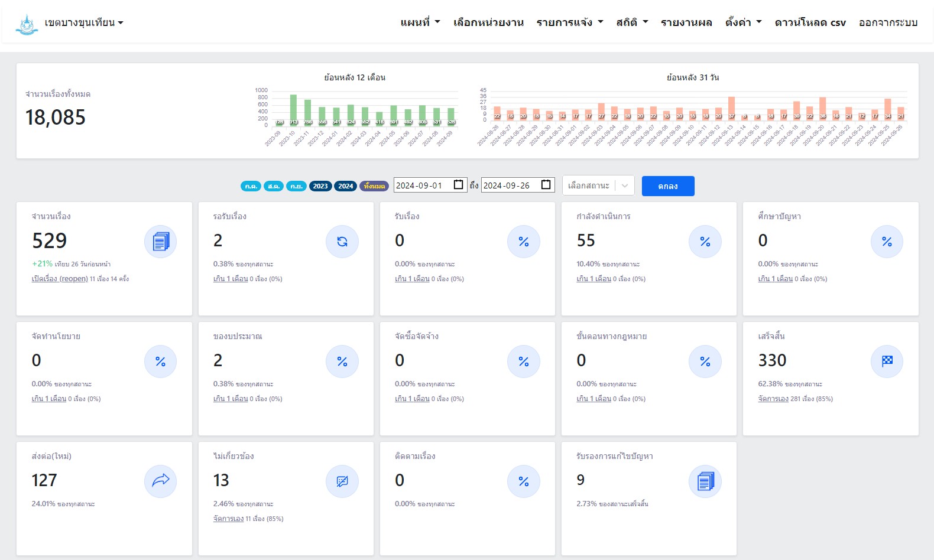Open the เปิดเรื่อง (reopen) link
This screenshot has width=934, height=560.
[x=60, y=279]
